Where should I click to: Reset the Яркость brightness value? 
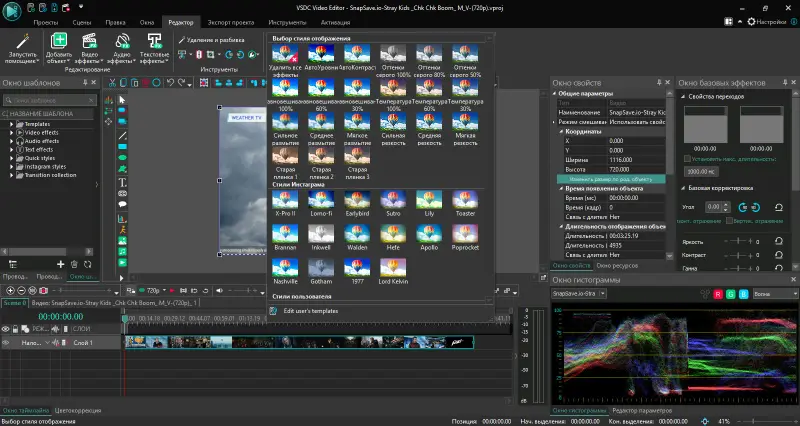coord(779,241)
